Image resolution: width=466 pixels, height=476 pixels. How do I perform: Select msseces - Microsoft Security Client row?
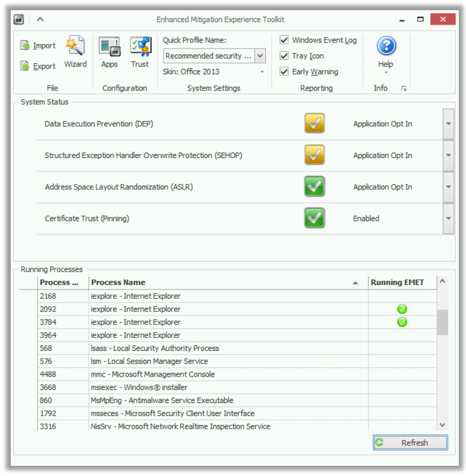pyautogui.click(x=237, y=414)
